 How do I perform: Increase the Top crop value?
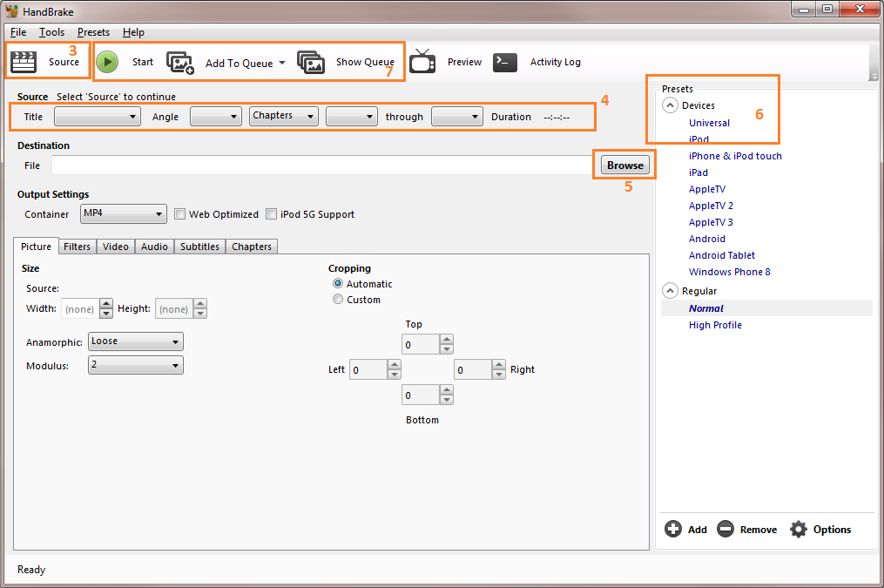click(x=447, y=340)
